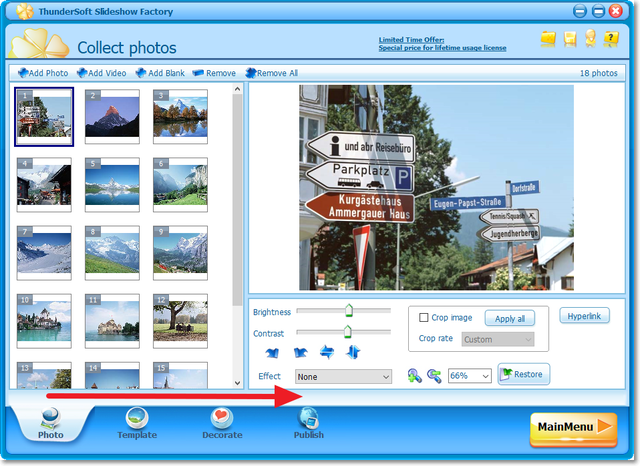Flip the photo vertically
This screenshot has height=466, width=640.
click(351, 352)
